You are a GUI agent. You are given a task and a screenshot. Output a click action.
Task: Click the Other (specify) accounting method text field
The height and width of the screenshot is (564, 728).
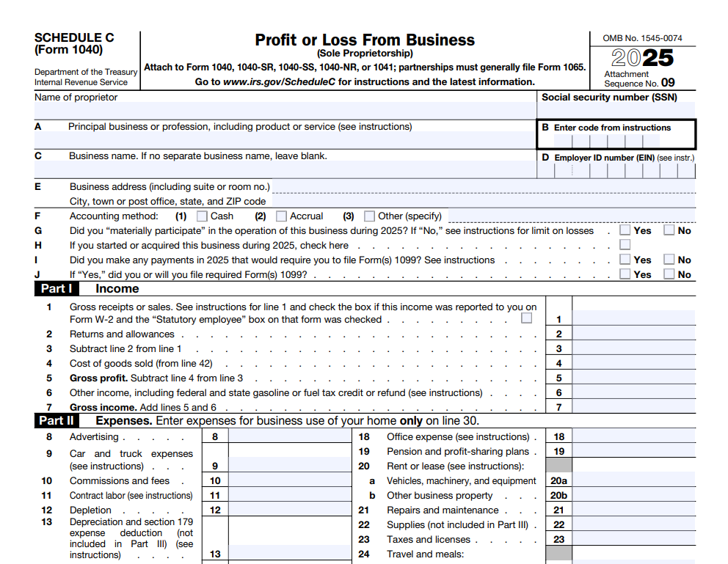pos(572,216)
